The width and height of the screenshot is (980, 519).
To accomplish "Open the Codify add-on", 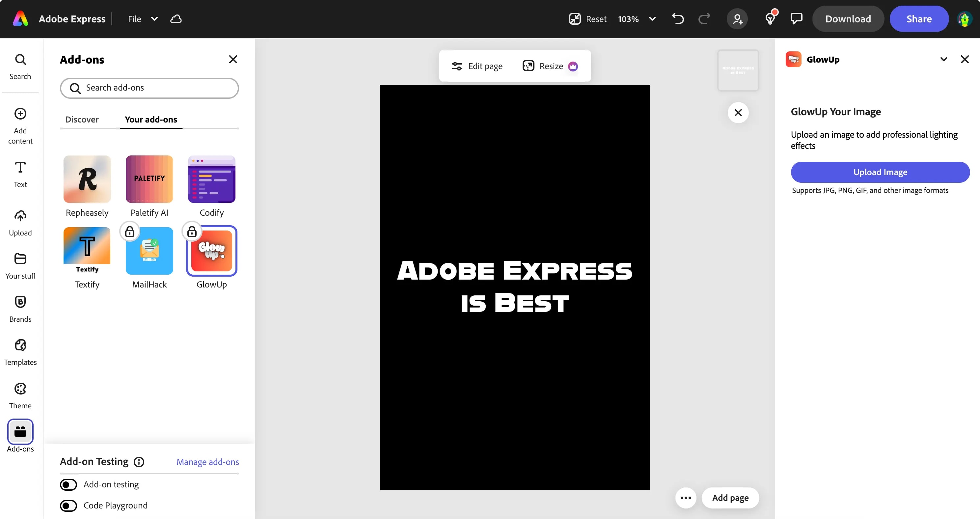I will point(211,179).
